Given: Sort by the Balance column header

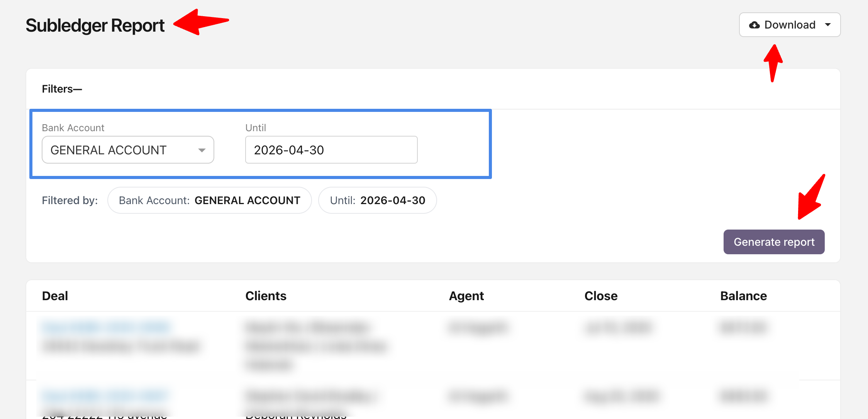Looking at the screenshot, I should point(743,296).
